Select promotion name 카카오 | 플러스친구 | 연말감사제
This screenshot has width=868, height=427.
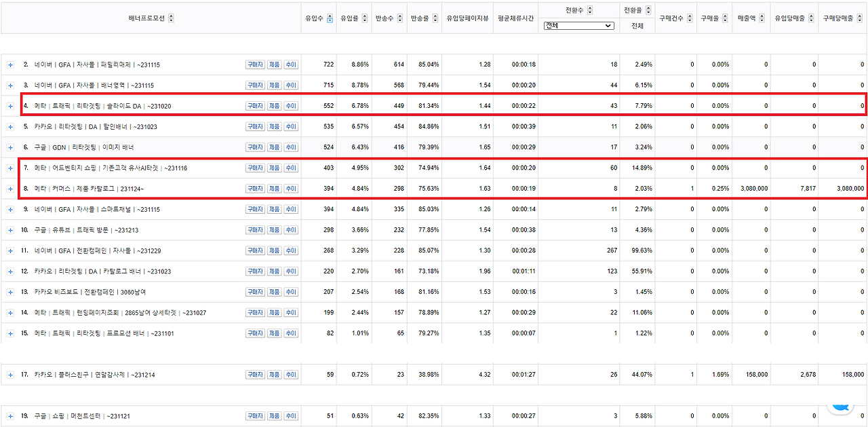pyautogui.click(x=94, y=375)
